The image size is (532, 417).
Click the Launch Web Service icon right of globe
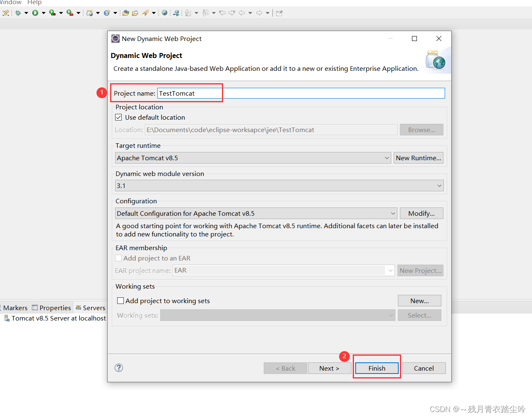(176, 13)
